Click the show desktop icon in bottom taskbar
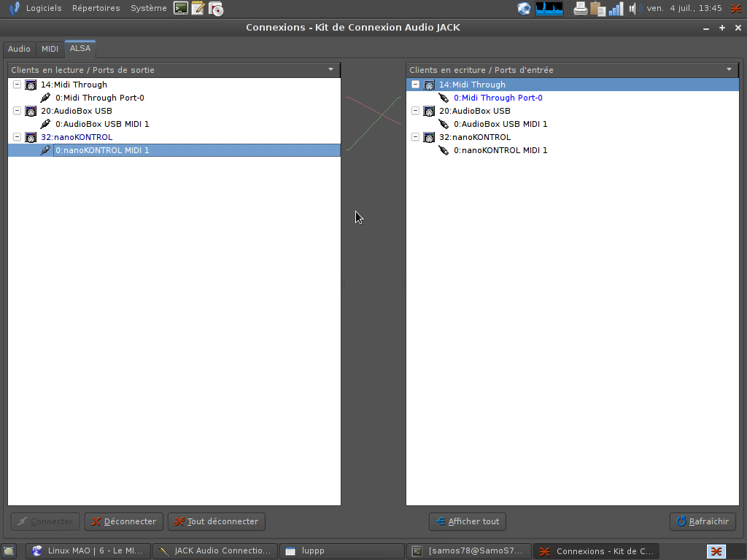Viewport: 747px width, 560px height. 9,551
